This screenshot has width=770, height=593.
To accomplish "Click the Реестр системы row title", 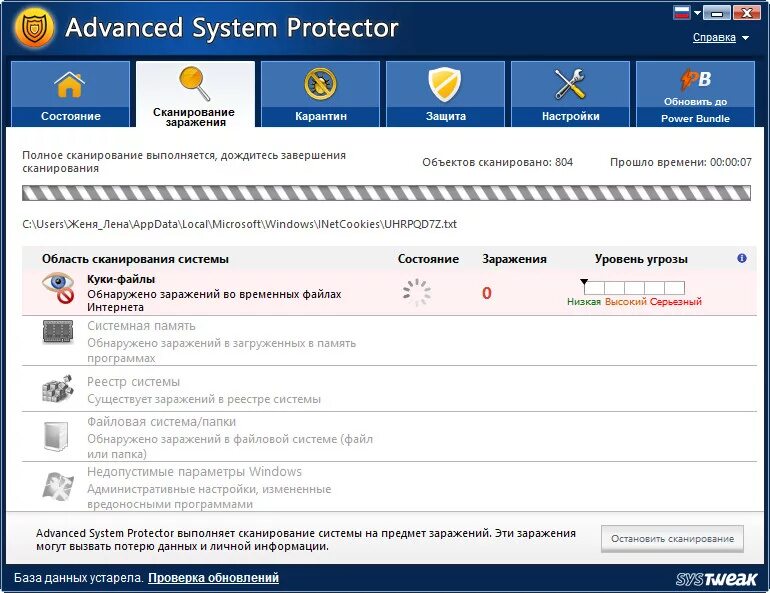I will tap(133, 381).
